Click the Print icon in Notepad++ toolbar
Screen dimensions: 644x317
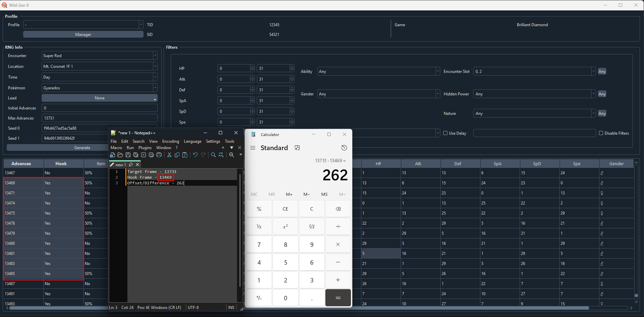point(159,155)
